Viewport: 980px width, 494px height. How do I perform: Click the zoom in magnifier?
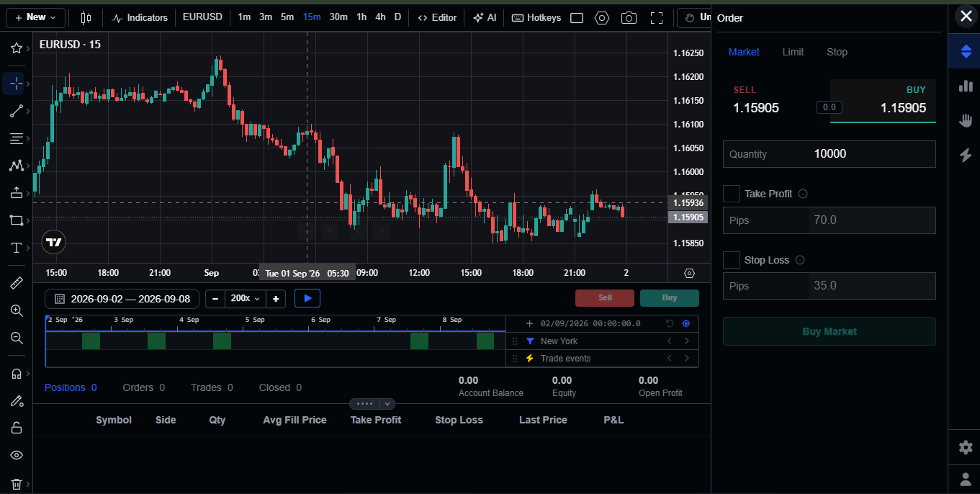pos(16,310)
